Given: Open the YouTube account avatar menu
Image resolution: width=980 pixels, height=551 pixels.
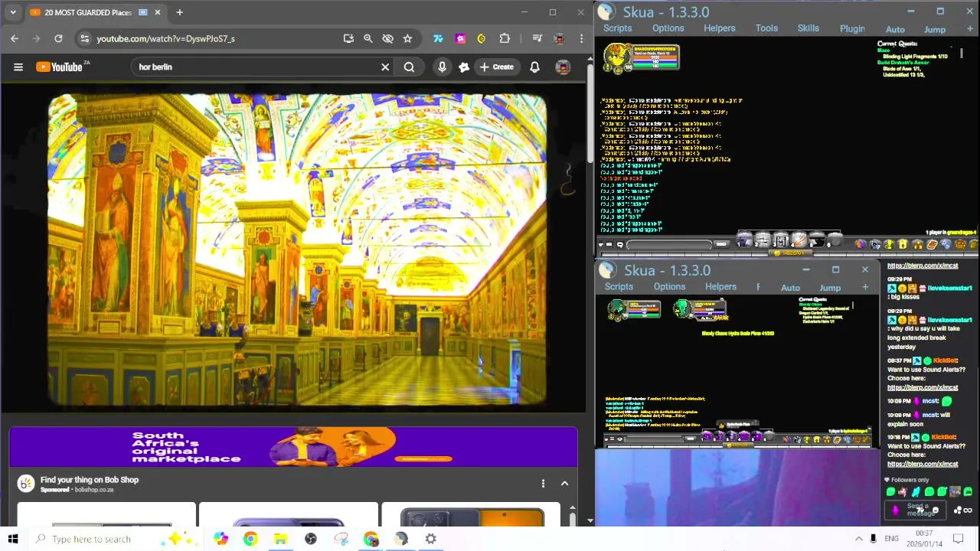Looking at the screenshot, I should 563,67.
